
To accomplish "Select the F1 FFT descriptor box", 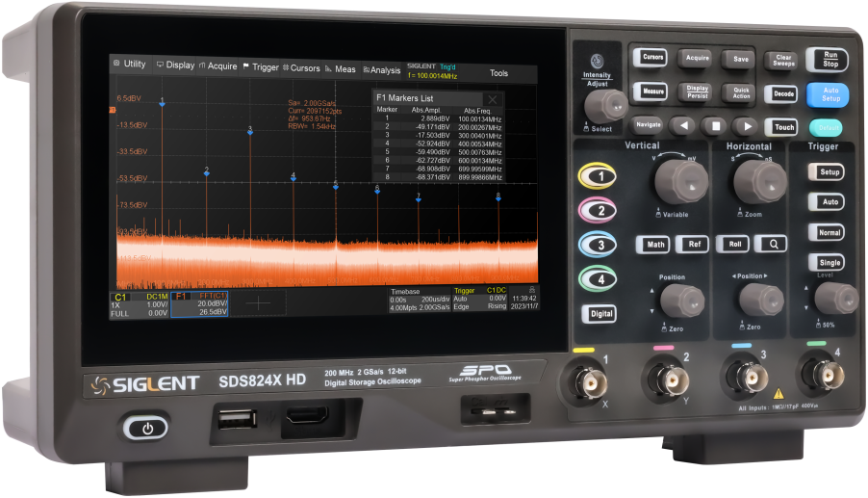I will 200,304.
